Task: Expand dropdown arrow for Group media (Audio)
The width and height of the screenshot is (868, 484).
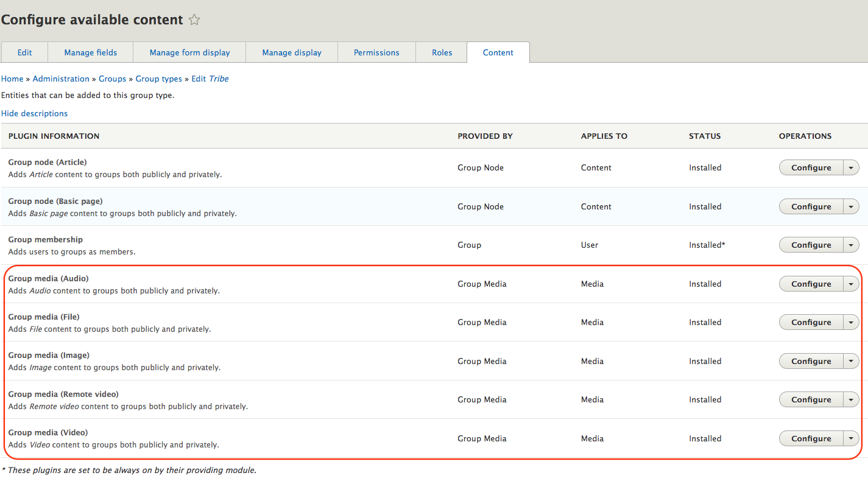Action: (x=851, y=284)
